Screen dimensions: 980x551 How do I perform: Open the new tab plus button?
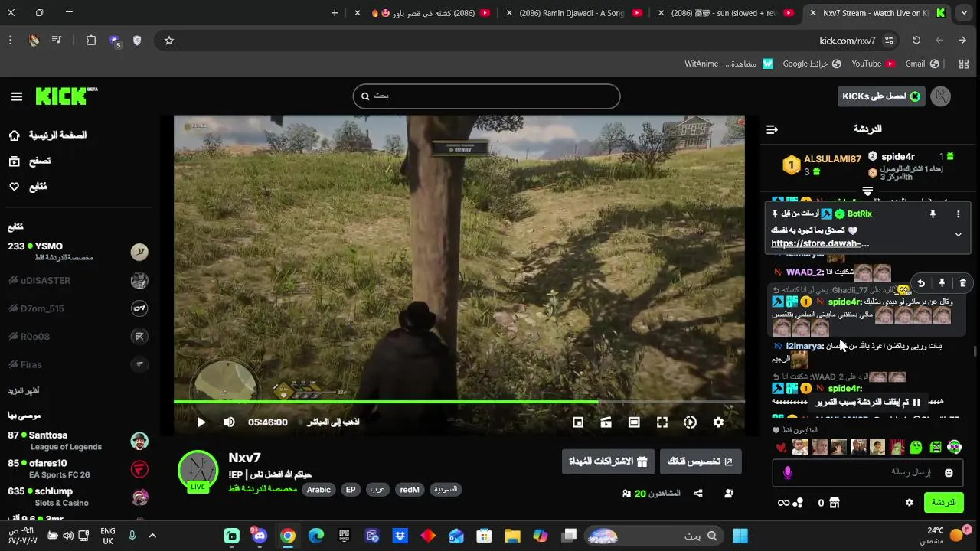(x=335, y=13)
